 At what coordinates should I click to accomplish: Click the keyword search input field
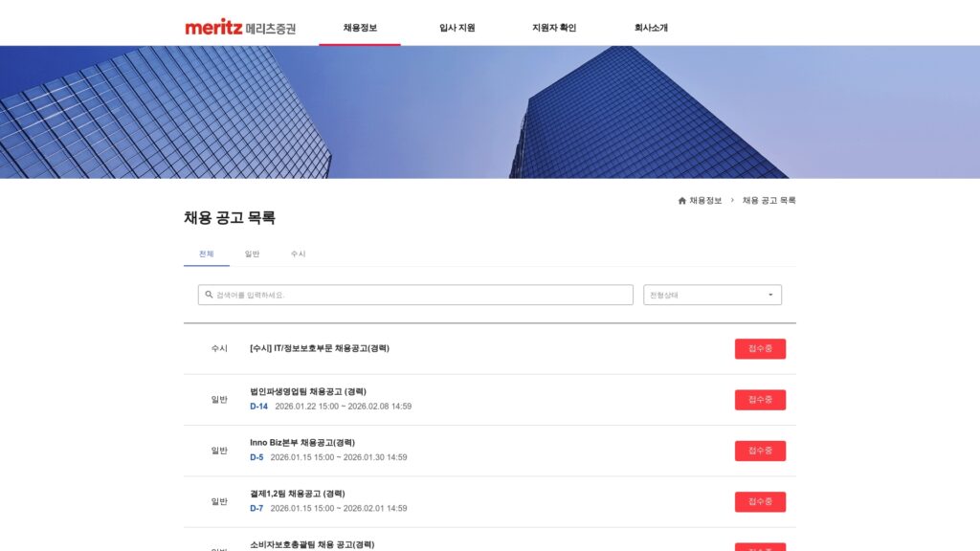412,295
